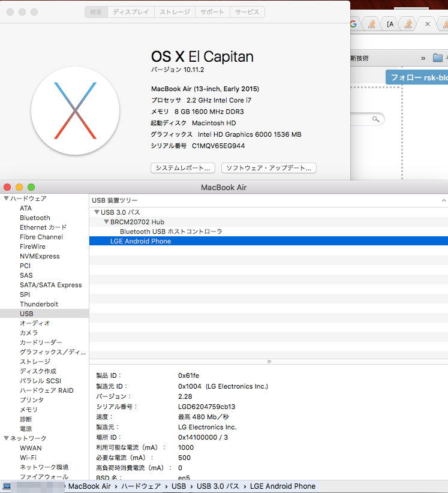Select カメラ in the sidebar
The height and width of the screenshot is (493, 448).
[x=29, y=333]
